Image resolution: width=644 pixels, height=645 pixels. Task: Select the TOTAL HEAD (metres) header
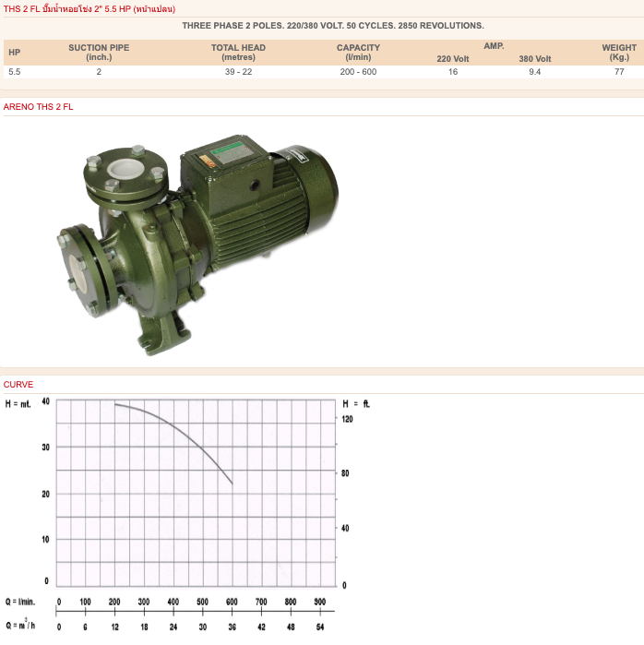[239, 53]
